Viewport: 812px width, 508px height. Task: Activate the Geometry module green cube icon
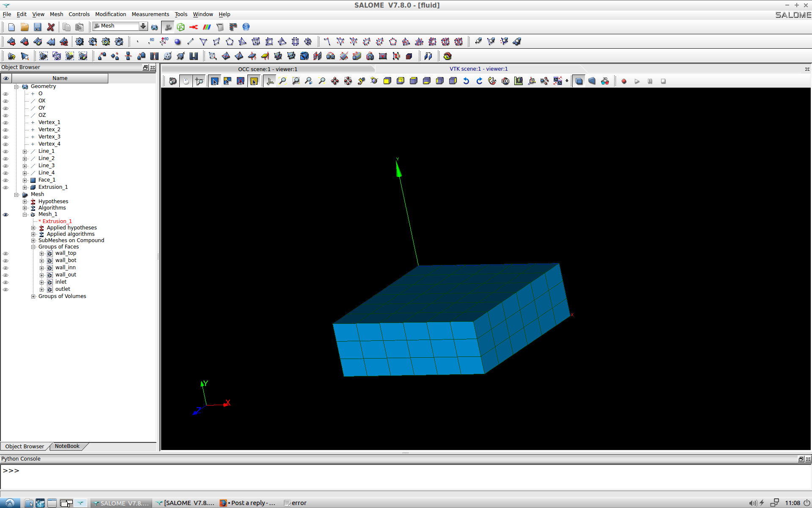(181, 27)
